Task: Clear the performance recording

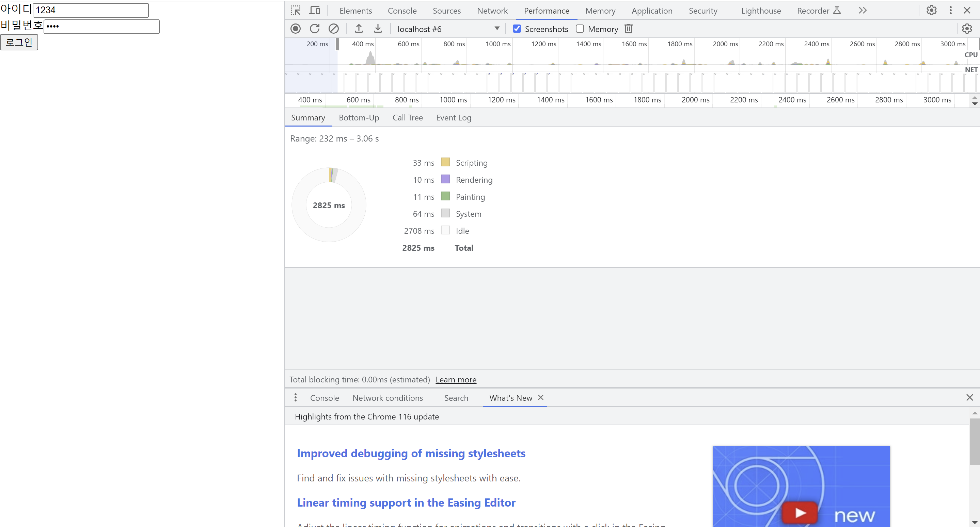Action: click(334, 29)
